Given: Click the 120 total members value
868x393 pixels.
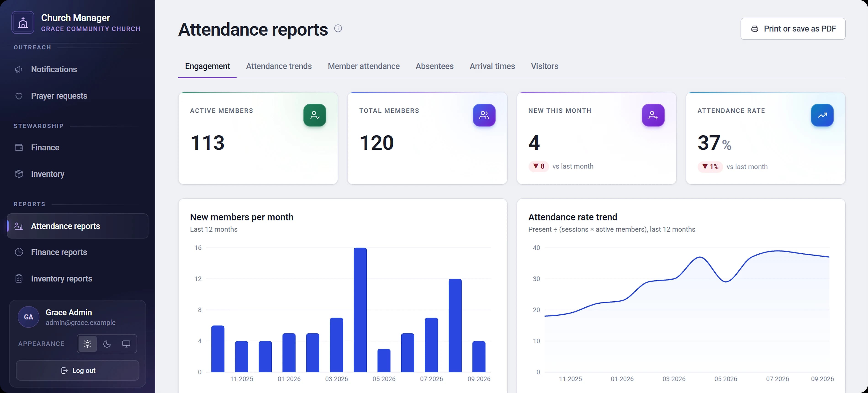Looking at the screenshot, I should click(376, 143).
